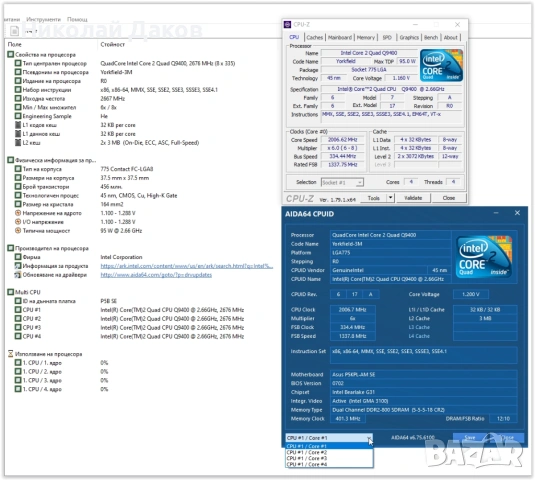Click the core voltage row icon
The image size is (535, 480).
pyautogui.click(x=18, y=213)
